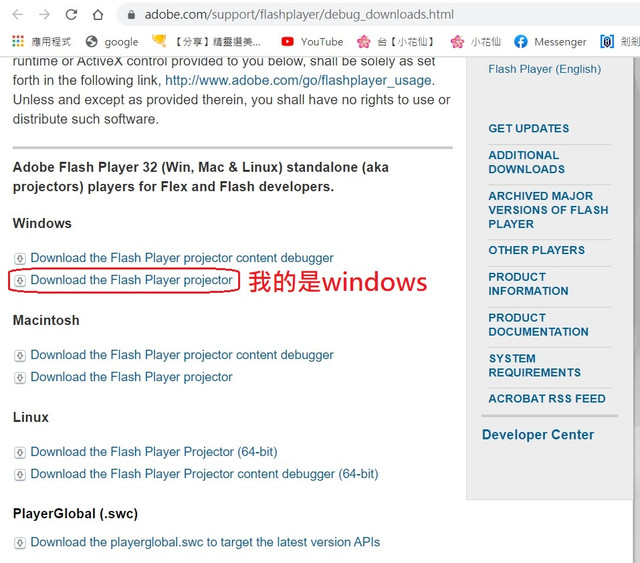
Task: Open the Developer Center link
Action: coord(538,435)
